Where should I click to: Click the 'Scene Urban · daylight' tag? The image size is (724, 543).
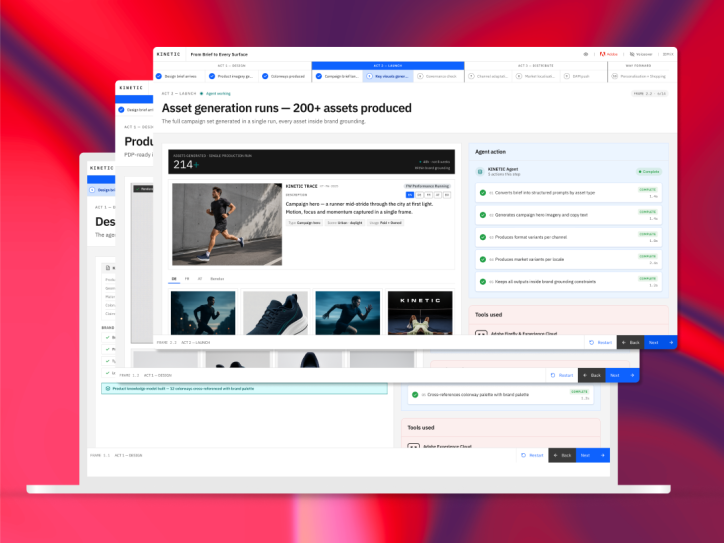point(345,223)
